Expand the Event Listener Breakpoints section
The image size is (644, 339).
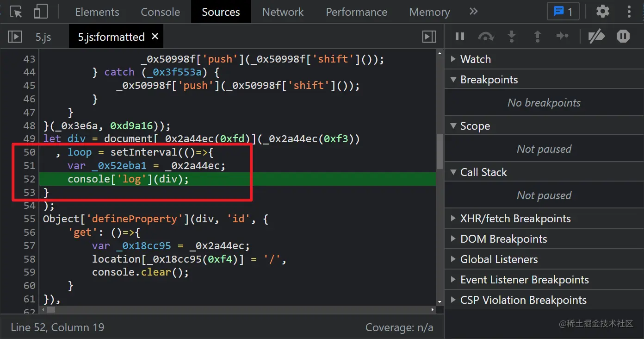coord(544,280)
